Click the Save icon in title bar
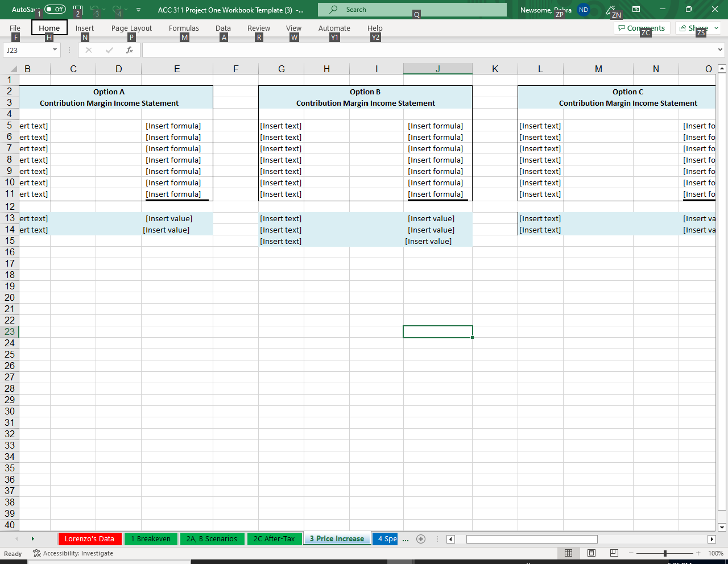The image size is (728, 564). tap(78, 9)
